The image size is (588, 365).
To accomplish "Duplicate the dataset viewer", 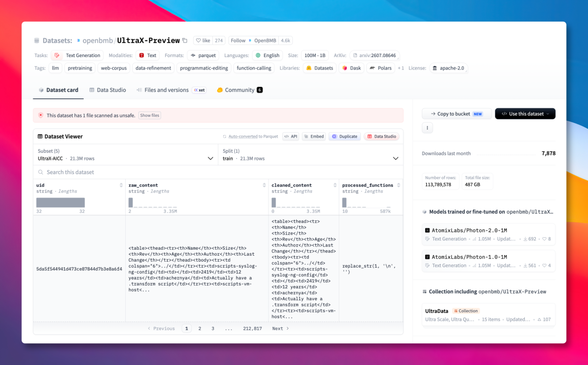I will [x=345, y=137].
